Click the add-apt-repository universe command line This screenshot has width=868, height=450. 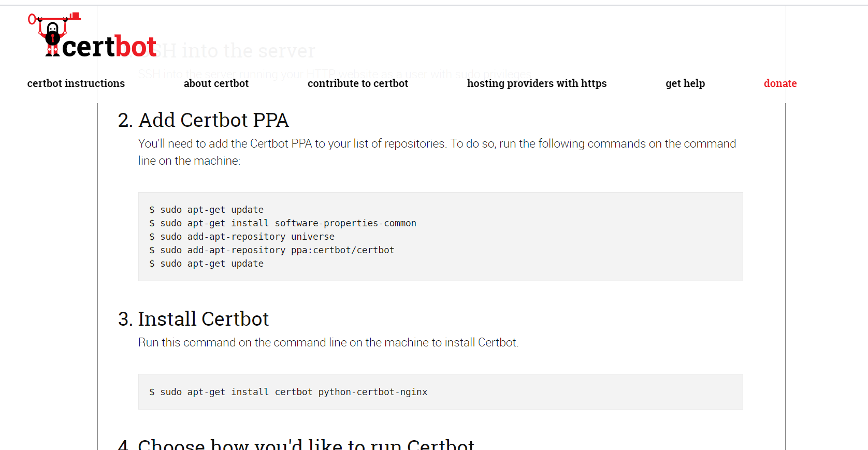click(x=242, y=237)
